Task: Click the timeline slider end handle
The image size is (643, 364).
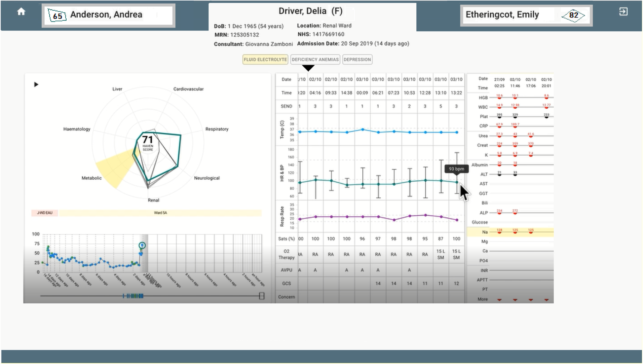Action: pos(261,296)
